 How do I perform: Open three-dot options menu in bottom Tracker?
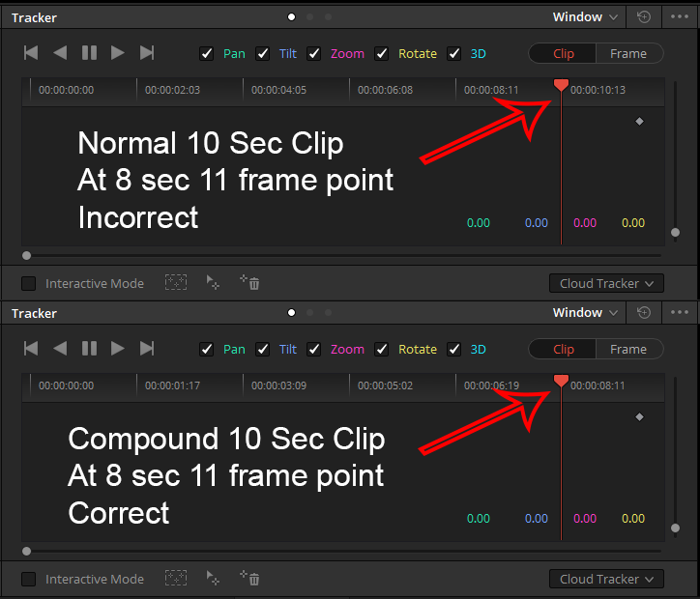pyautogui.click(x=680, y=313)
